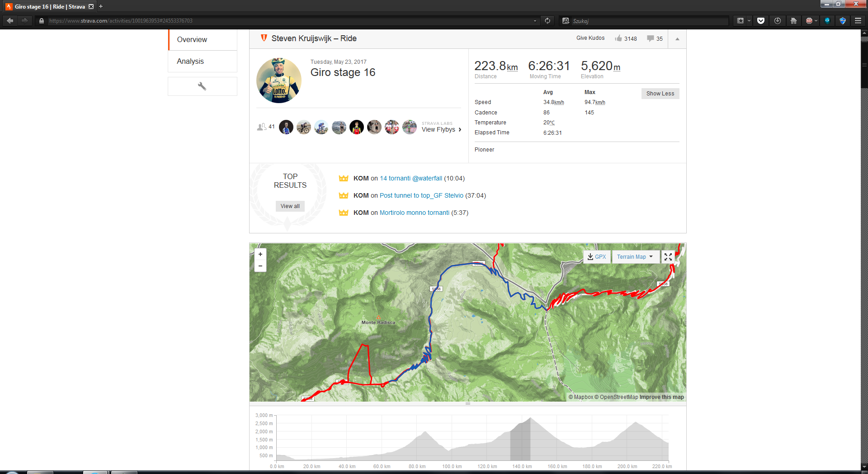Select the Overview tab

(192, 40)
